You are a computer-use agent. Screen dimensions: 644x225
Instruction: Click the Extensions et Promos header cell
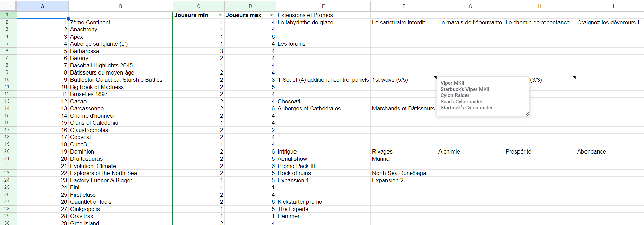tap(323, 15)
